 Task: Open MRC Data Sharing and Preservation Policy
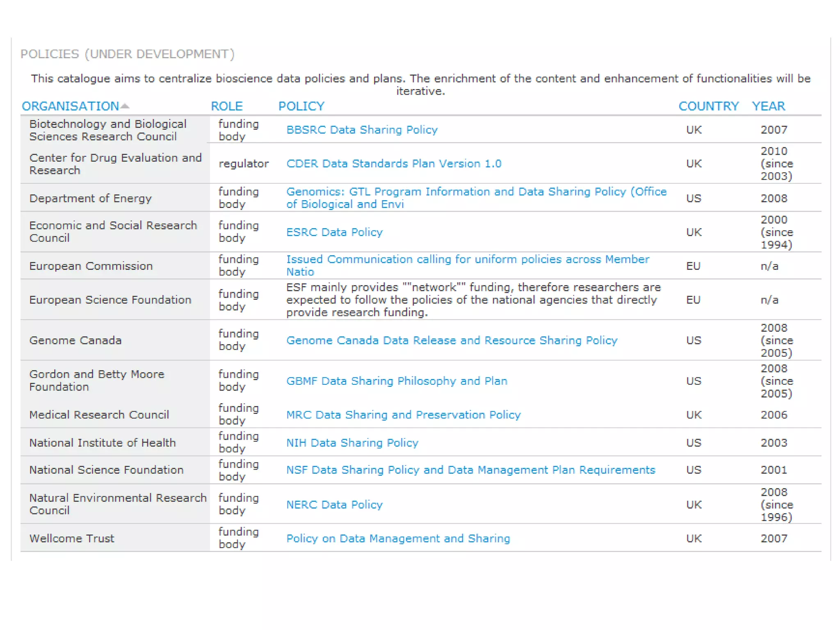pyautogui.click(x=403, y=415)
